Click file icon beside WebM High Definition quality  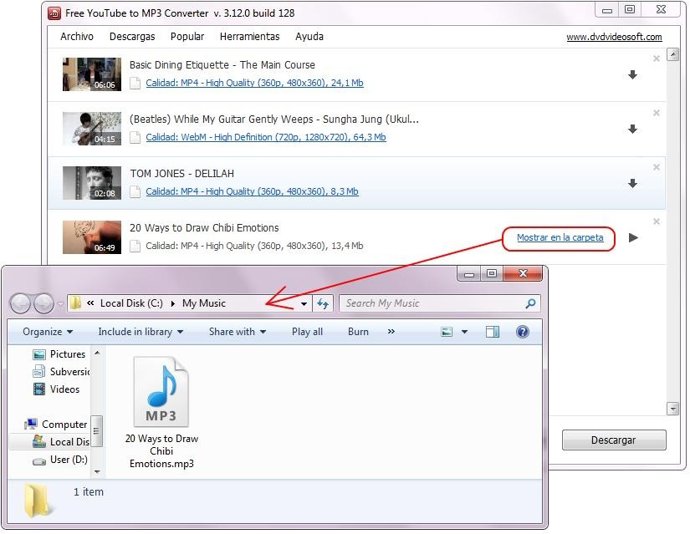pyautogui.click(x=136, y=137)
